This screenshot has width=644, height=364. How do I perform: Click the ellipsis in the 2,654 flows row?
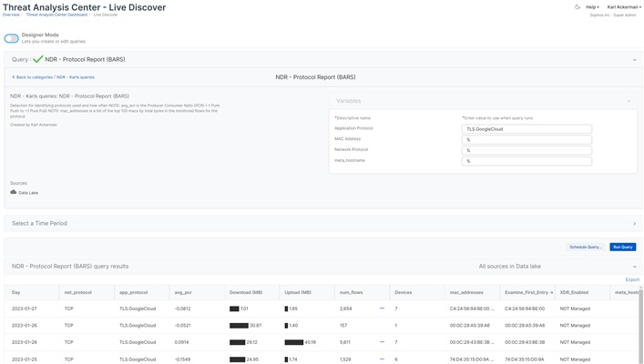point(383,308)
